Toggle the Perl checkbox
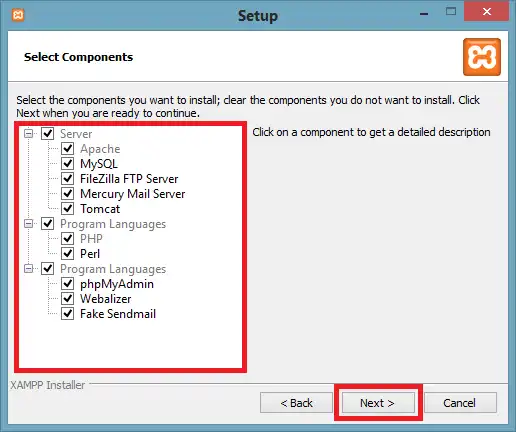This screenshot has height=432, width=516. click(68, 254)
